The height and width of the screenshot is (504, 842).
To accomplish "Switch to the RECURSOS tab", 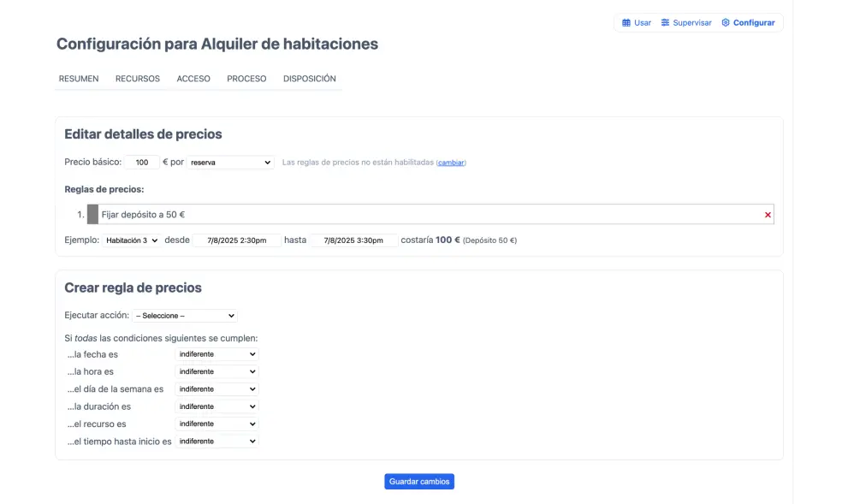I will (138, 79).
